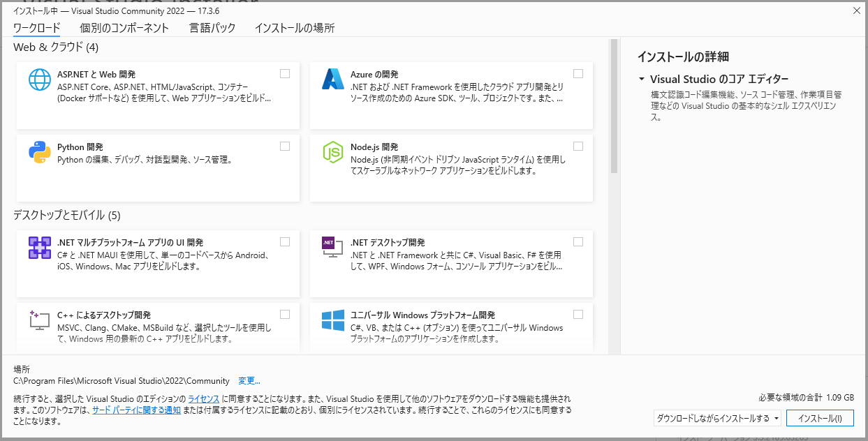Collapse the Visual Studio のコア エディター section
Image resolution: width=868 pixels, height=441 pixels.
click(641, 79)
